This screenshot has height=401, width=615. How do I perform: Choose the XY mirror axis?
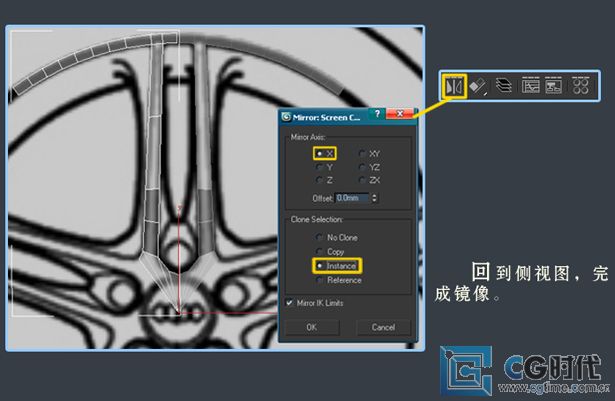point(363,153)
